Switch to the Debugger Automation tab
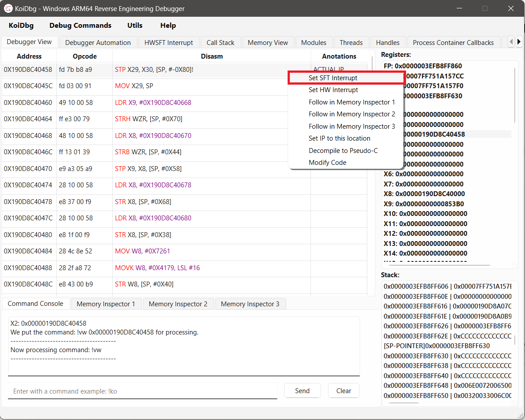This screenshot has height=420, width=525. (98, 43)
